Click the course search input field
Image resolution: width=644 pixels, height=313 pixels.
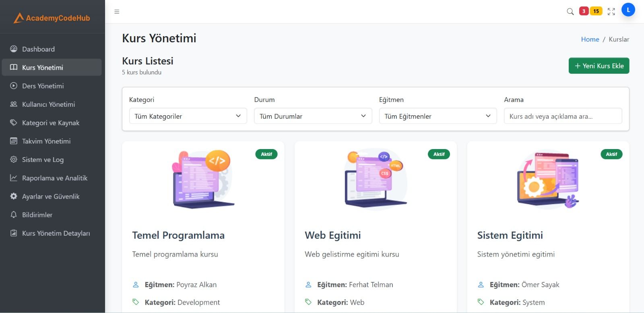point(562,116)
